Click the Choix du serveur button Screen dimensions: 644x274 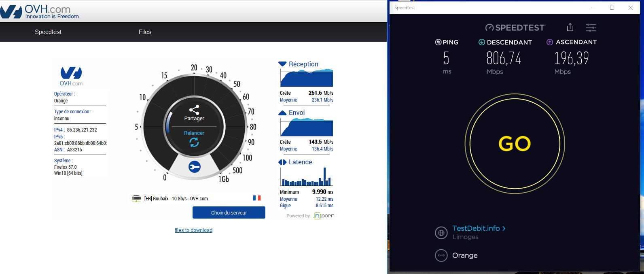click(229, 212)
